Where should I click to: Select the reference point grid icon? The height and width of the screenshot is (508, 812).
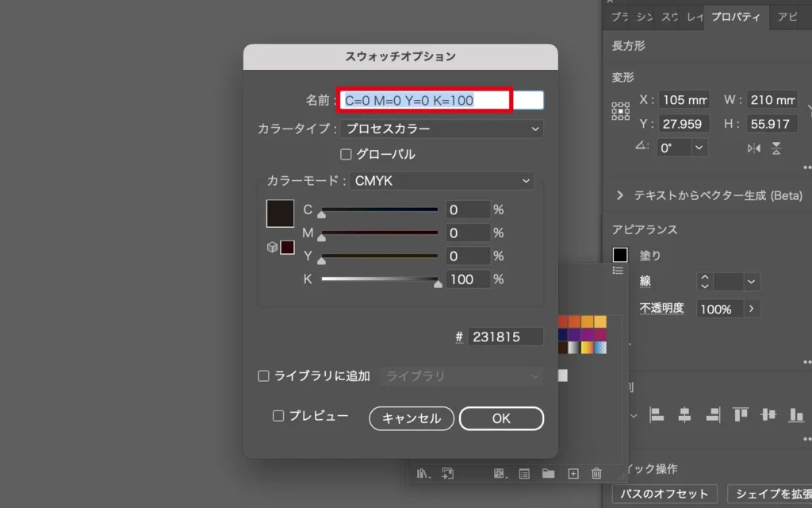click(620, 111)
